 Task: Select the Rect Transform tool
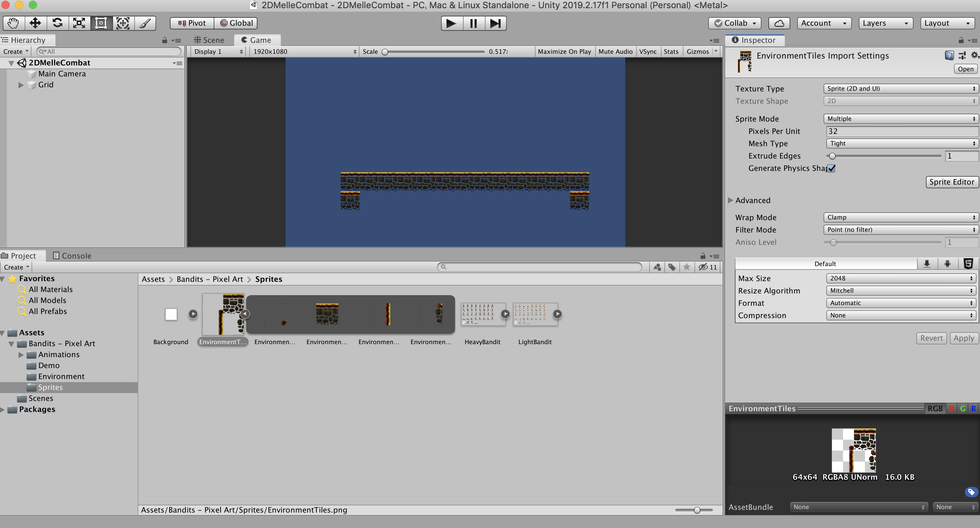101,23
